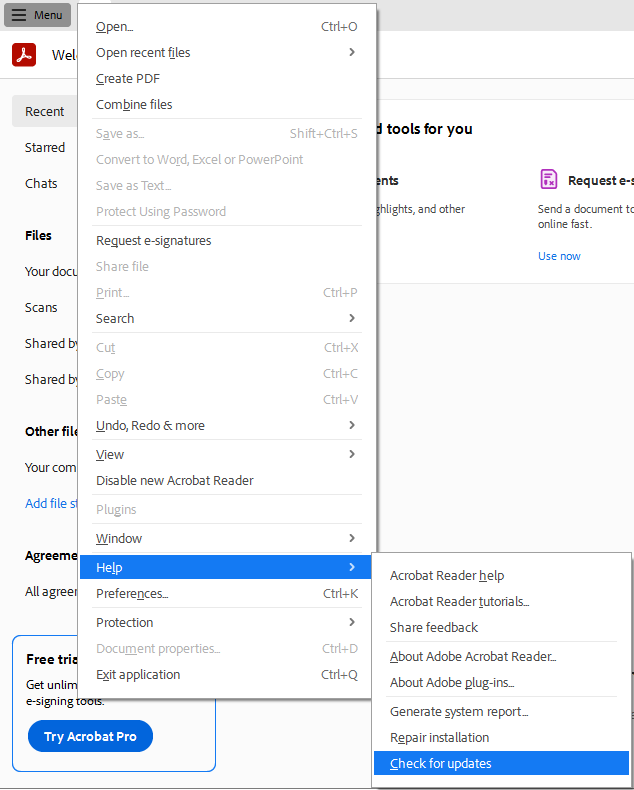Choose Repair installation
The height and width of the screenshot is (790, 634).
(501, 738)
